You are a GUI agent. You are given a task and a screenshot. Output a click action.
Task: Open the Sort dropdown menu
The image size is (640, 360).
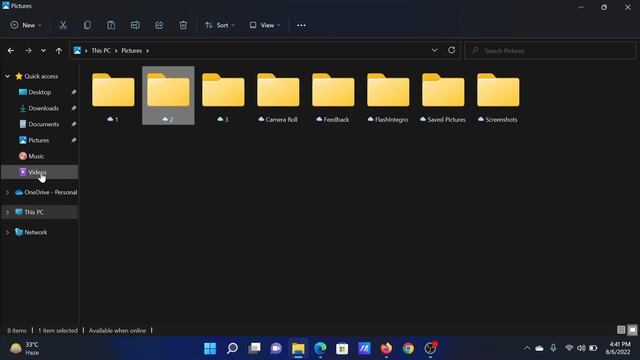click(x=220, y=25)
